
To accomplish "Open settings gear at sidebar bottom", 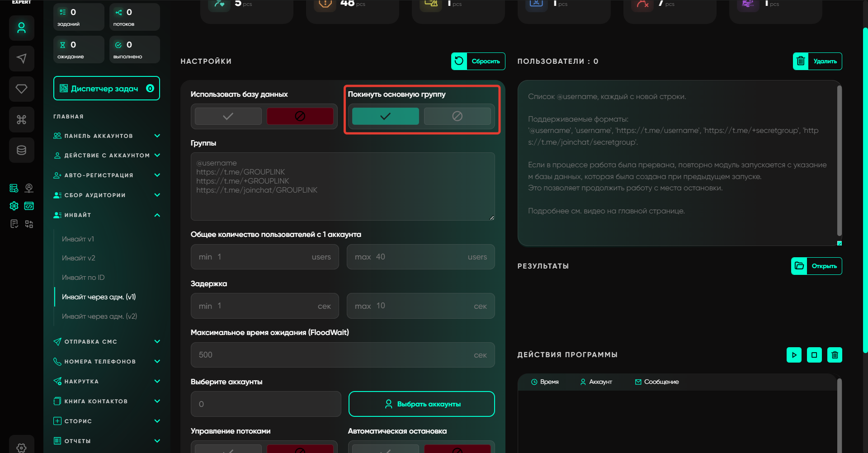I will coord(21,447).
